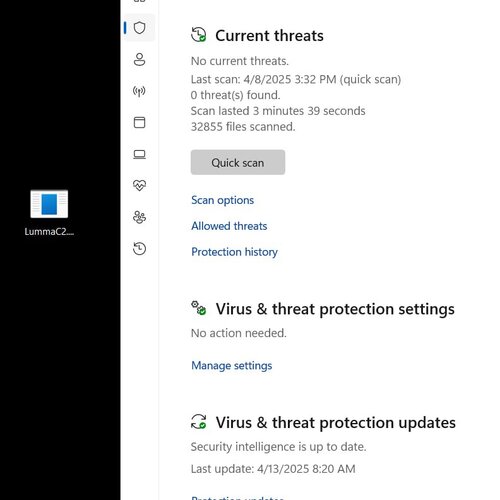Screen dimensions: 500x500
Task: Select the LummaC2 file icon on desktop
Action: click(49, 204)
